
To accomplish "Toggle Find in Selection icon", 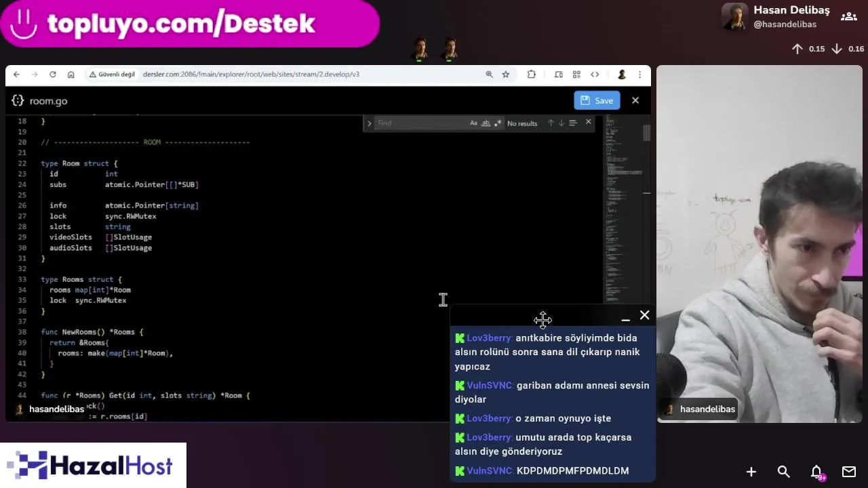I will 572,123.
